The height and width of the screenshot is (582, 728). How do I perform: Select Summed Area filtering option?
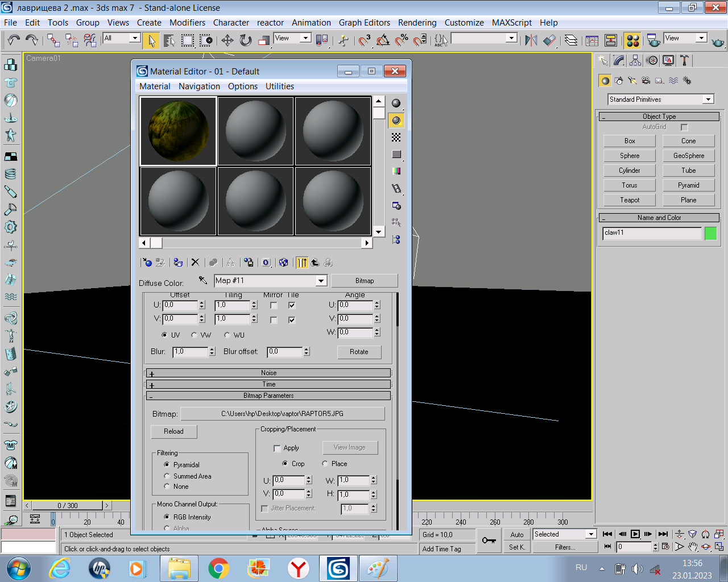pyautogui.click(x=167, y=476)
